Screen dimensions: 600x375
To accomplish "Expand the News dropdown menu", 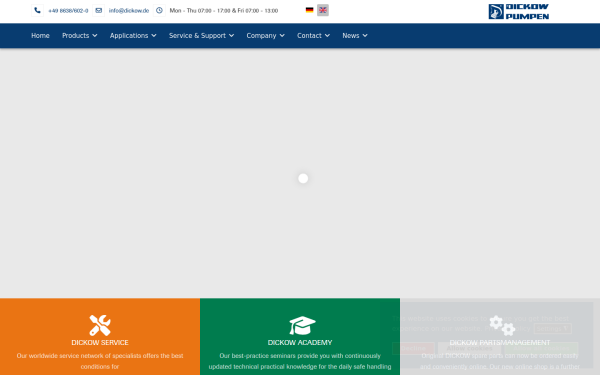I will [x=355, y=36].
